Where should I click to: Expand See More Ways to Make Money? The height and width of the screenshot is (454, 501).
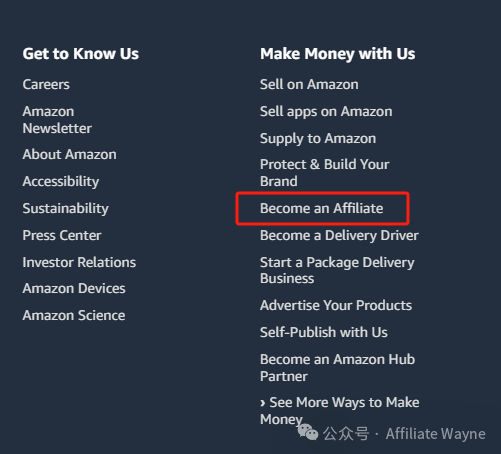point(339,411)
